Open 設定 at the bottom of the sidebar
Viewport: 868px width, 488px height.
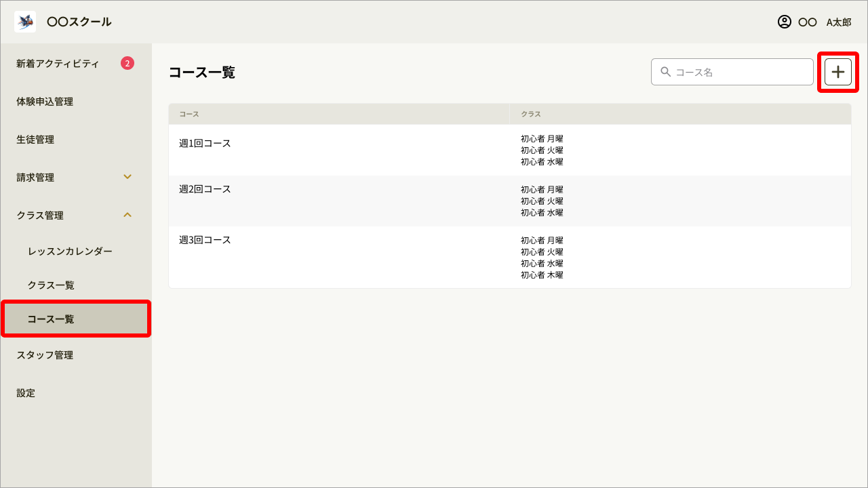tap(25, 392)
